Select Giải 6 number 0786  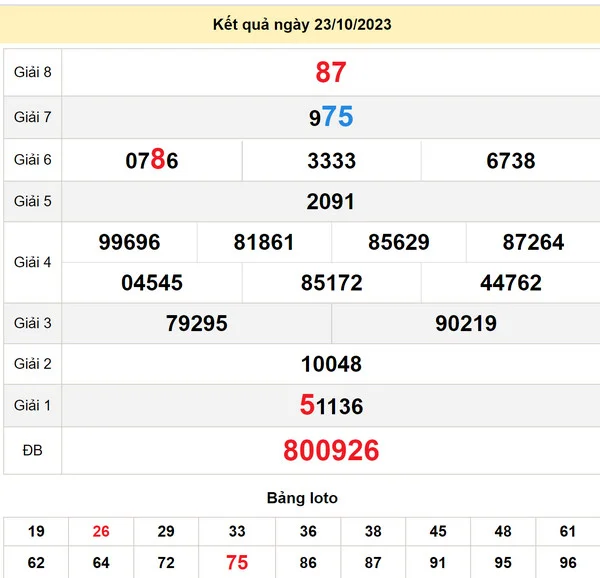click(x=152, y=160)
